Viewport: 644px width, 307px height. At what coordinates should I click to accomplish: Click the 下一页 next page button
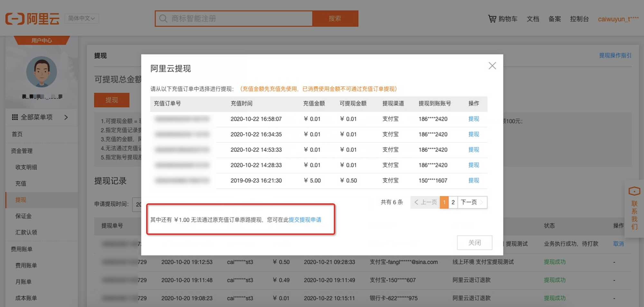[472, 202]
